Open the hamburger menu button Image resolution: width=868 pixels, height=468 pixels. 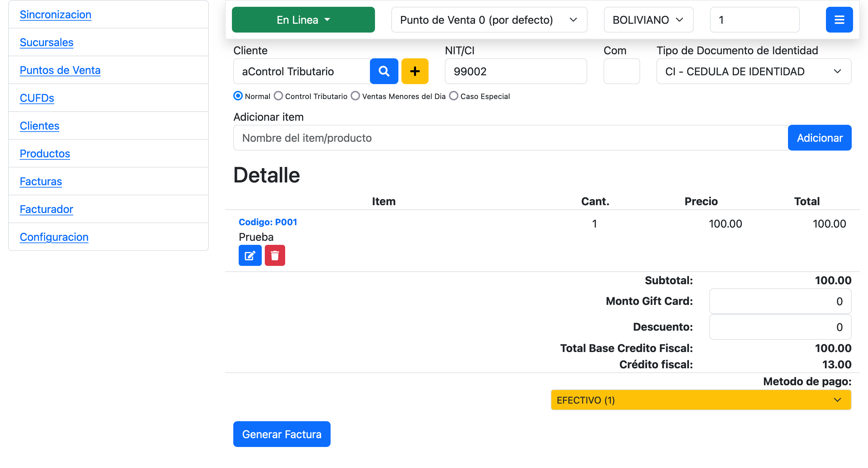tap(839, 20)
